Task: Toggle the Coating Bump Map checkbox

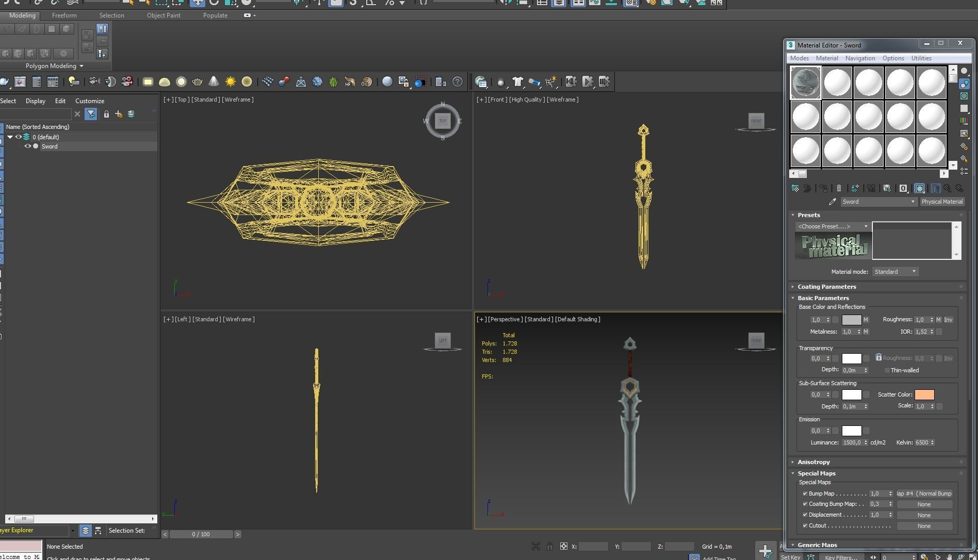Action: 805,504
